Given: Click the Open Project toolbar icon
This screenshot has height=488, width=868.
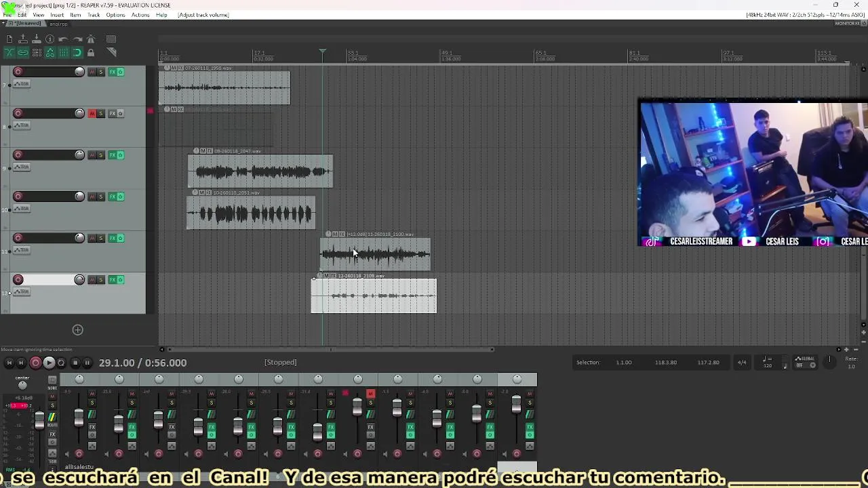Looking at the screenshot, I should point(23,39).
